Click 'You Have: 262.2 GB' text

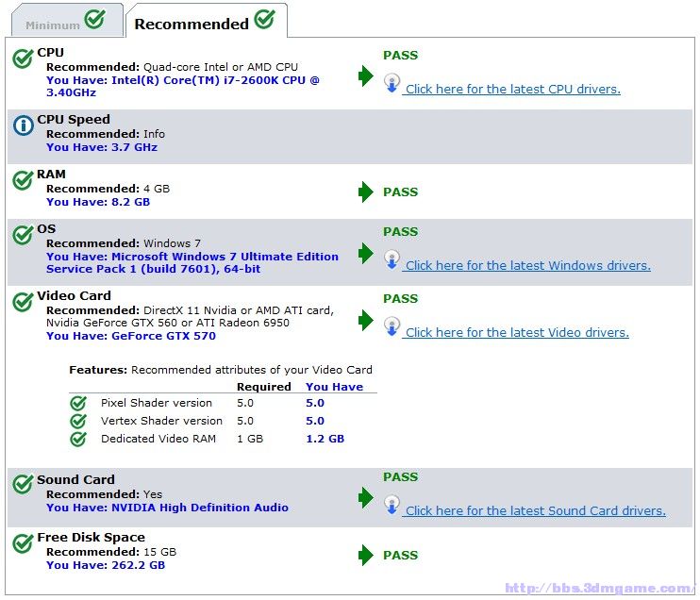106,565
